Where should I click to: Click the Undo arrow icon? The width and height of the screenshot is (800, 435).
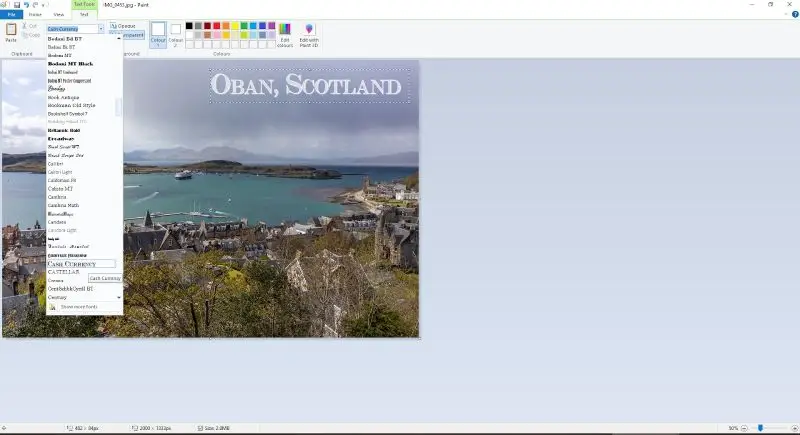click(26, 5)
